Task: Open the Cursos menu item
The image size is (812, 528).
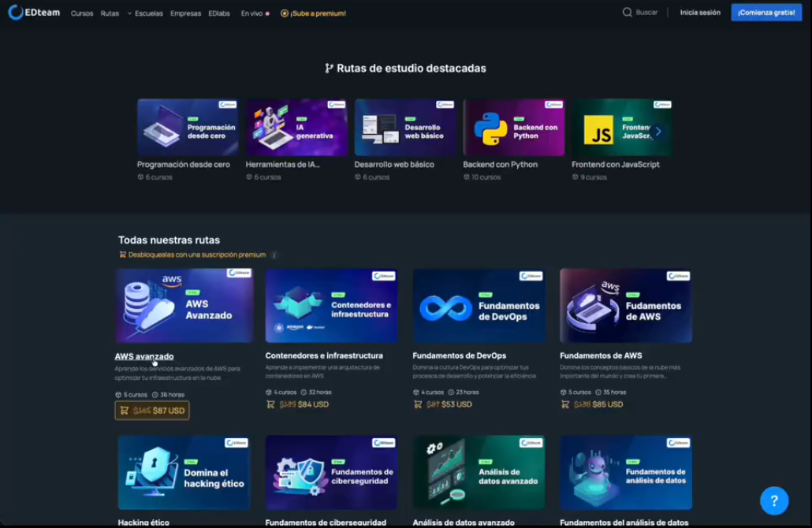Action: (x=81, y=13)
